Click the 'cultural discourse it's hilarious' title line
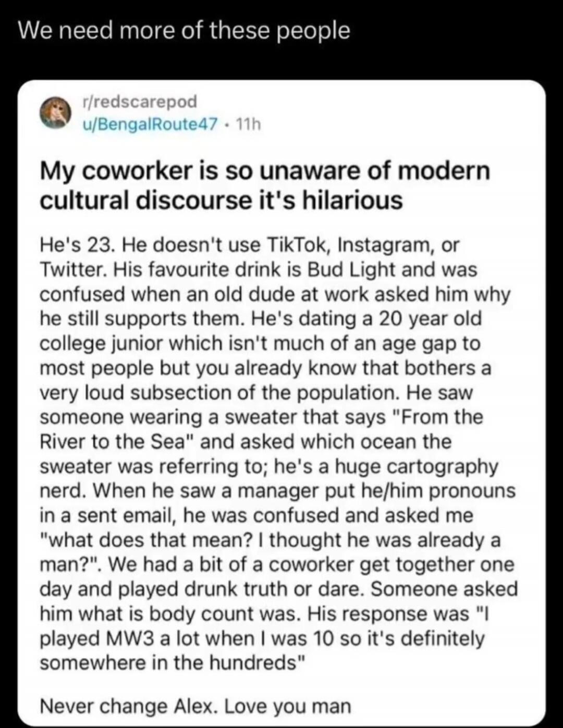This screenshot has width=563, height=728. click(x=221, y=200)
